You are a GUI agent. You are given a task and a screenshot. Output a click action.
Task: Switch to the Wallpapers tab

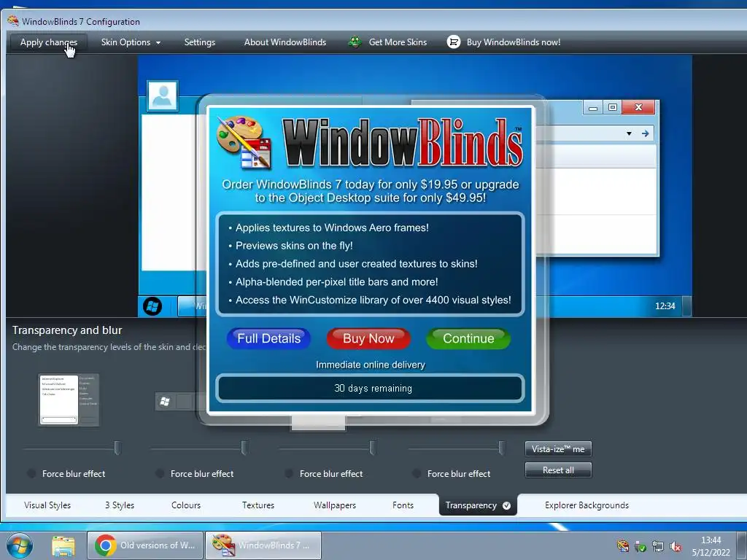(334, 505)
